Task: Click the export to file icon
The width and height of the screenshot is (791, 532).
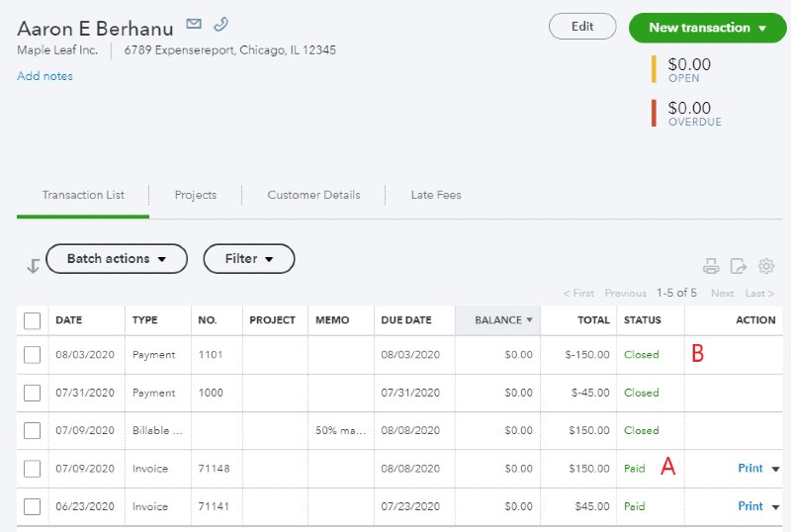Action: point(738,265)
